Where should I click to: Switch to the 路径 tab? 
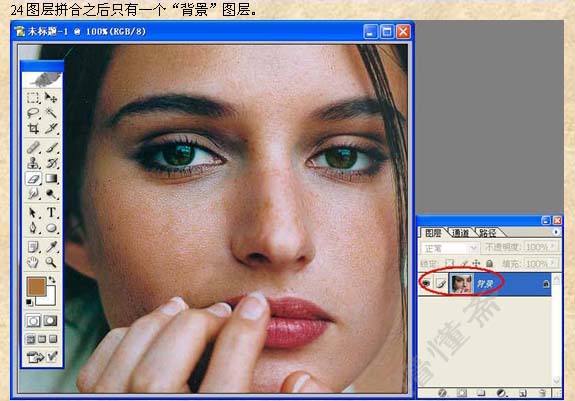488,233
